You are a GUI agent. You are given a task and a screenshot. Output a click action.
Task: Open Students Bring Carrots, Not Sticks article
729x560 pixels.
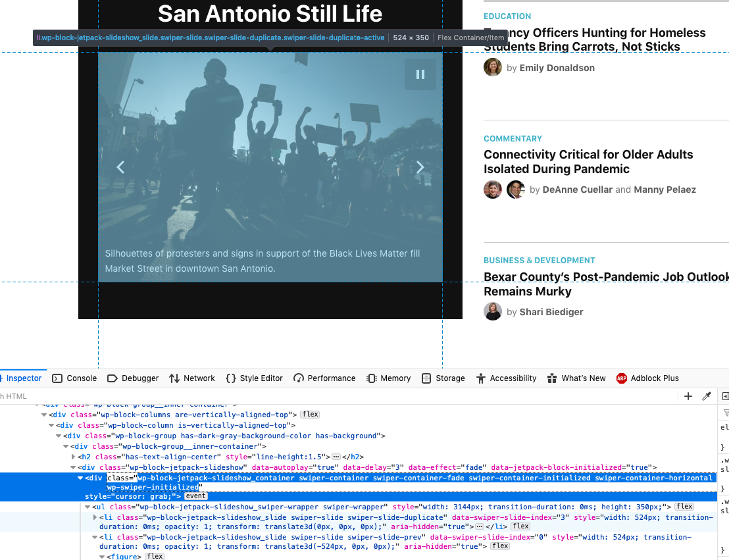595,39
